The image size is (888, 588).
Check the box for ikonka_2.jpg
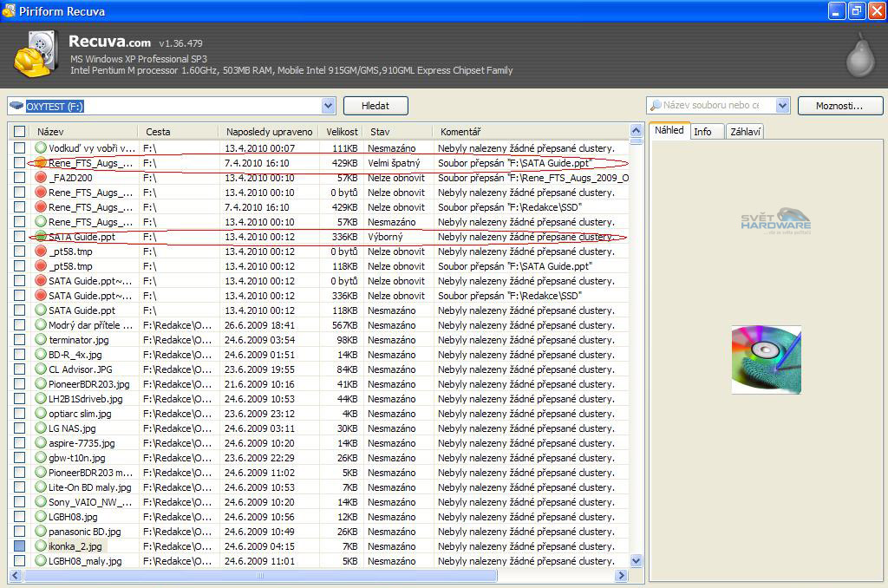click(x=19, y=546)
